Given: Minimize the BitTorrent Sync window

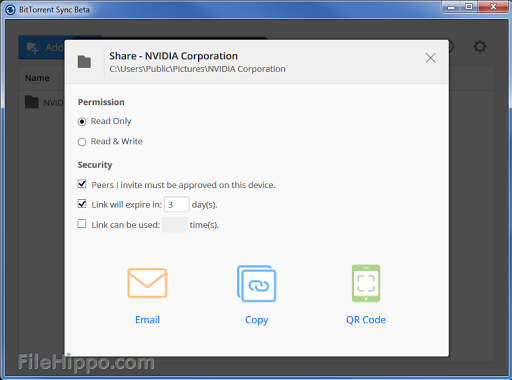Looking at the screenshot, I should [x=451, y=7].
